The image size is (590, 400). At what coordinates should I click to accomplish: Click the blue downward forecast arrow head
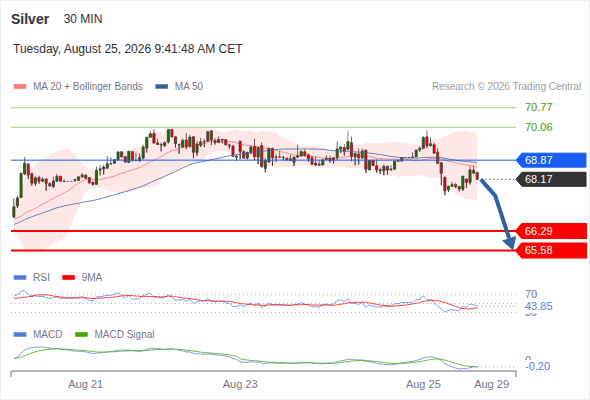click(510, 243)
